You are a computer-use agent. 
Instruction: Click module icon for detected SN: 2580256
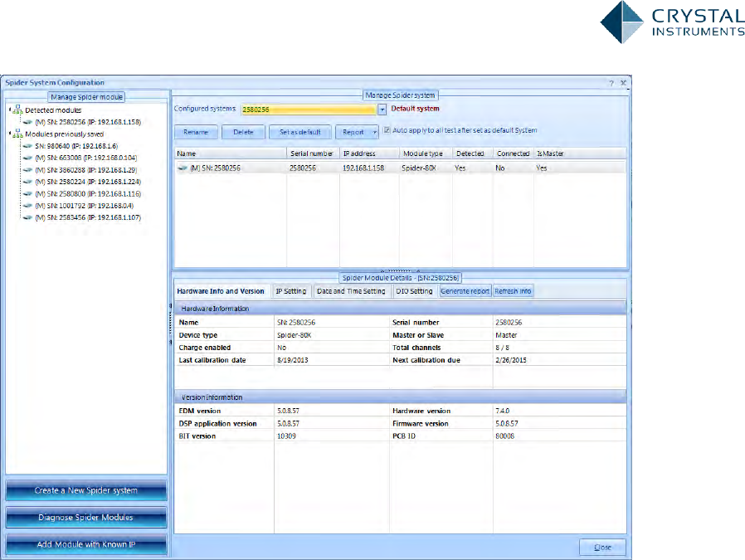(x=27, y=122)
